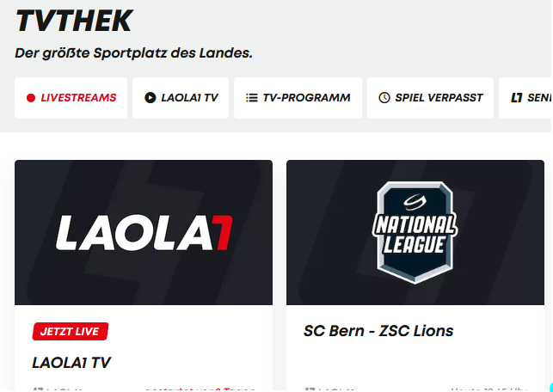Click the tagline "Der größte Sportplatz des Landes."

[x=133, y=53]
